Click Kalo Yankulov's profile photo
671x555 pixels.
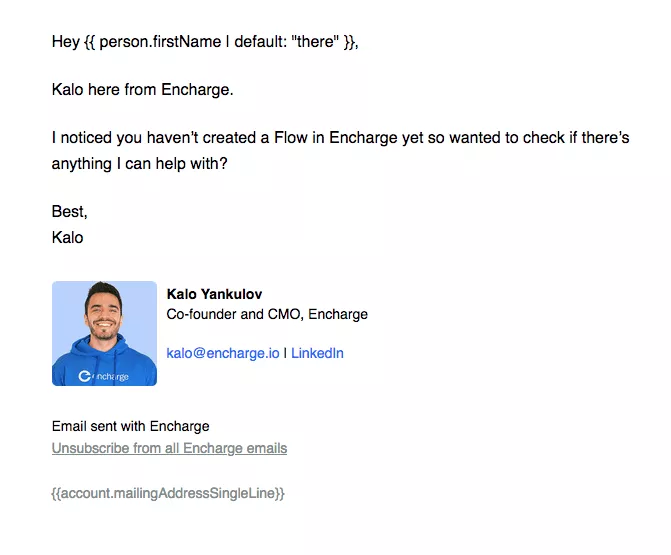click(104, 333)
